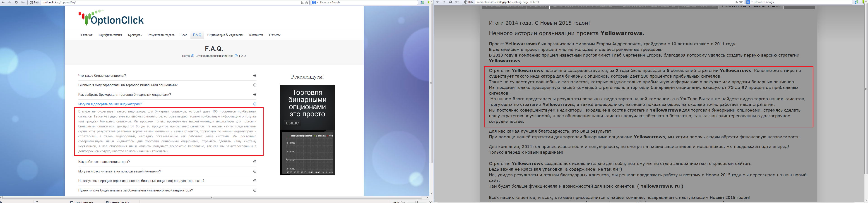This screenshot has width=868, height=203.
Task: Click the horizontal scrollbar under left page
Action: pos(212,198)
